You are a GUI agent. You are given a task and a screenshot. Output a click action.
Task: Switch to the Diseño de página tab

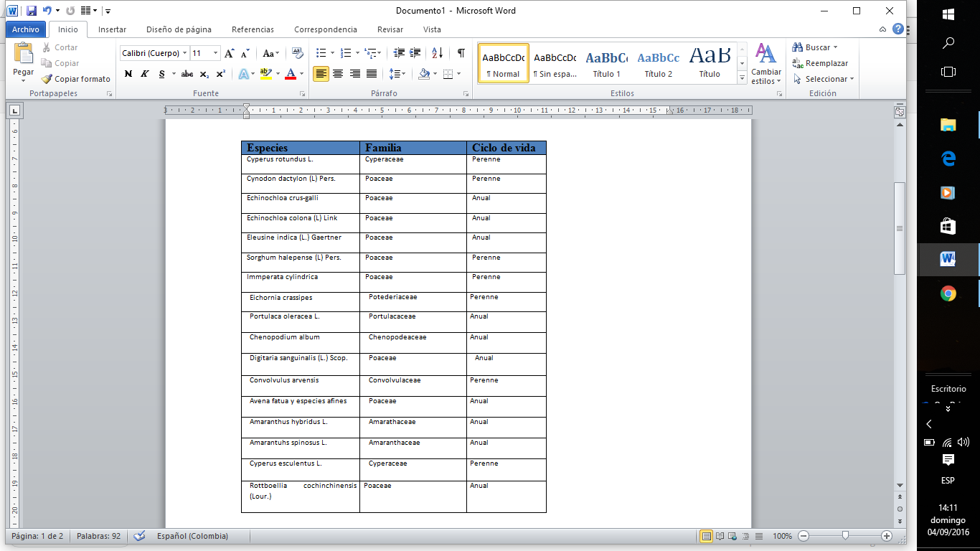point(179,29)
